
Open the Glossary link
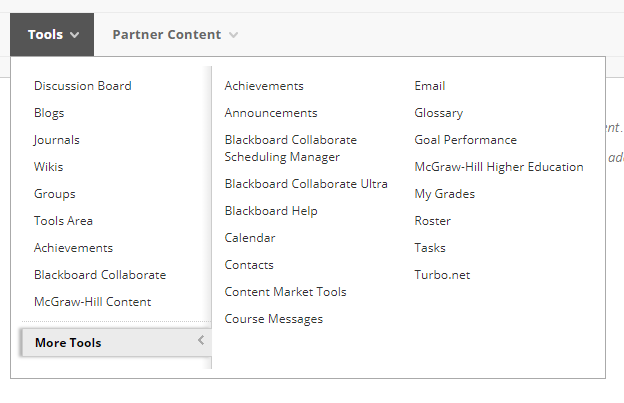point(439,113)
